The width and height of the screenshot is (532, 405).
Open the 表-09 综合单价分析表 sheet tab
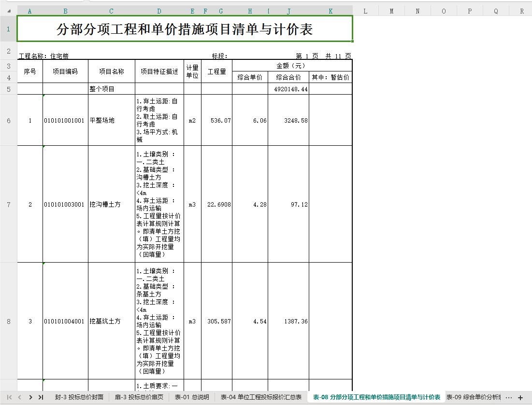point(474,397)
